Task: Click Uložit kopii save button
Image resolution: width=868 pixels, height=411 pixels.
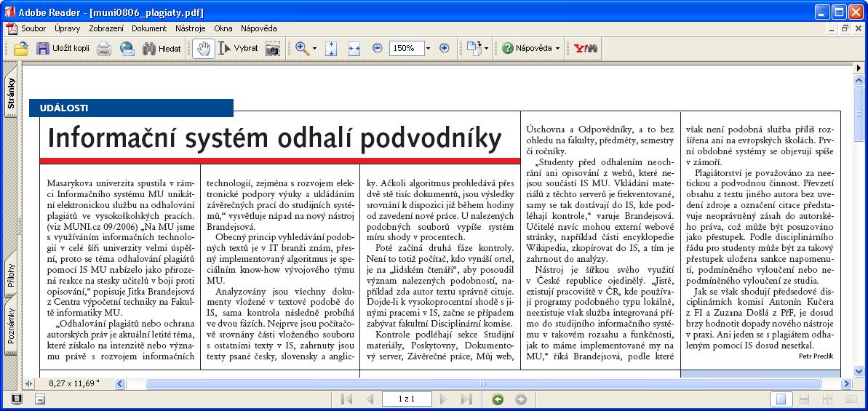Action: pyautogui.click(x=63, y=49)
